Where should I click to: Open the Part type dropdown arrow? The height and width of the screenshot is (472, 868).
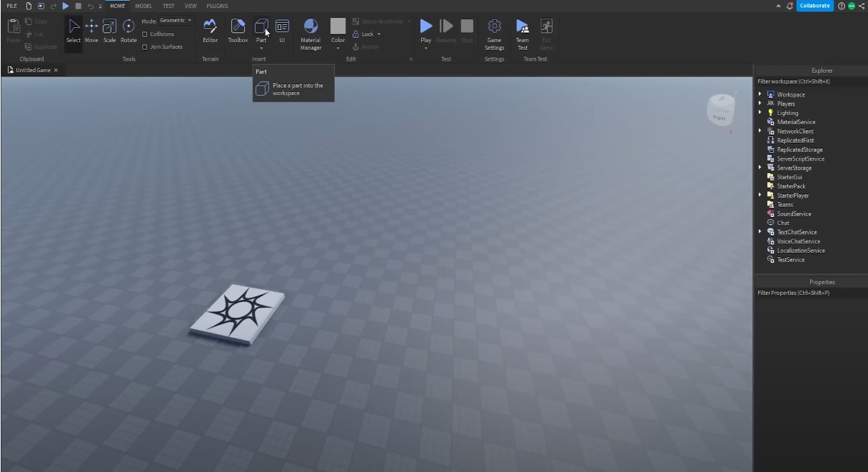click(261, 49)
